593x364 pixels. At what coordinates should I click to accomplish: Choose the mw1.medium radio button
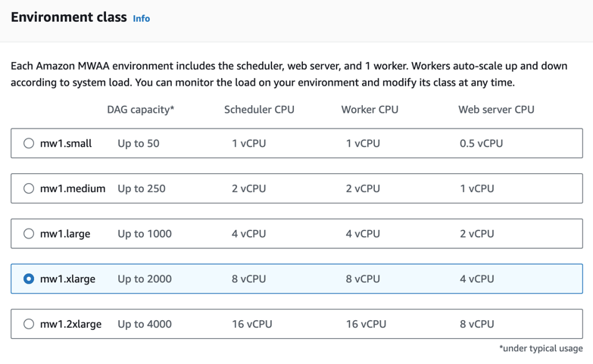click(x=29, y=188)
